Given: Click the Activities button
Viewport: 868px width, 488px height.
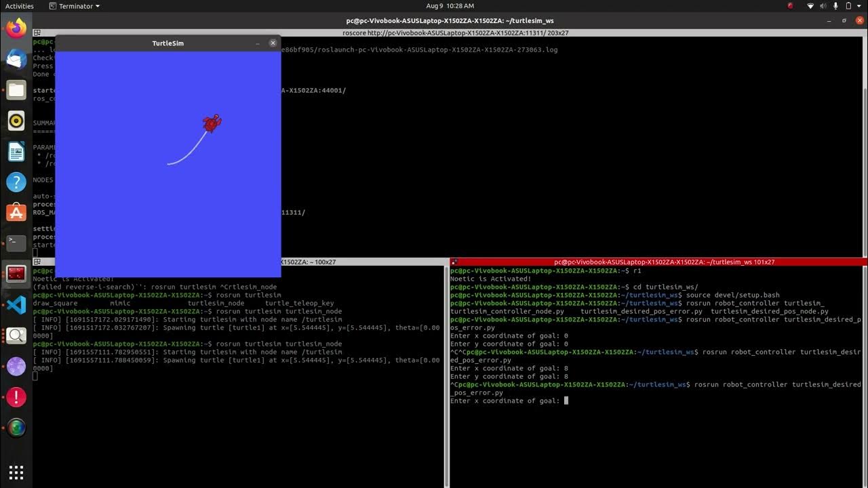Looking at the screenshot, I should coord(20,6).
